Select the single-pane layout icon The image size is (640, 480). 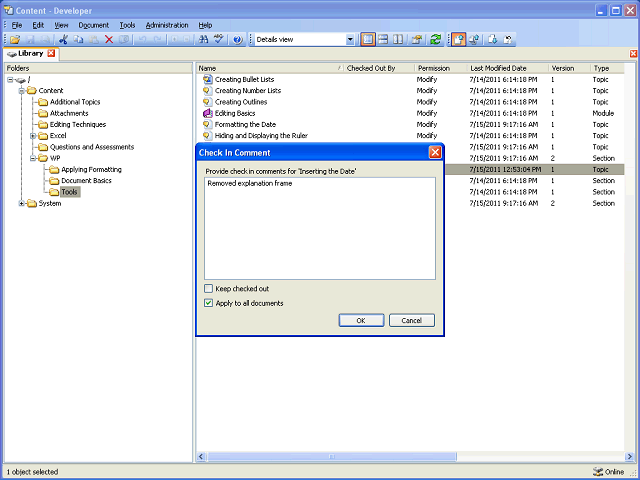368,40
